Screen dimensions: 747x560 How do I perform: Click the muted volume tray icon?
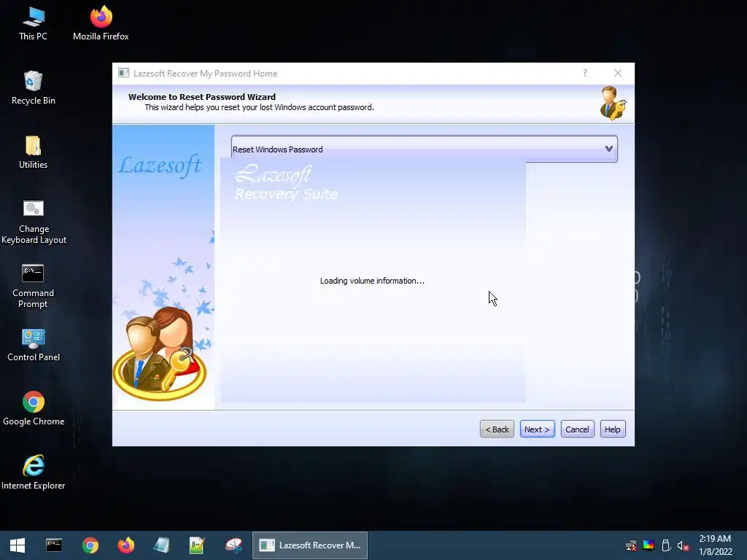(683, 545)
